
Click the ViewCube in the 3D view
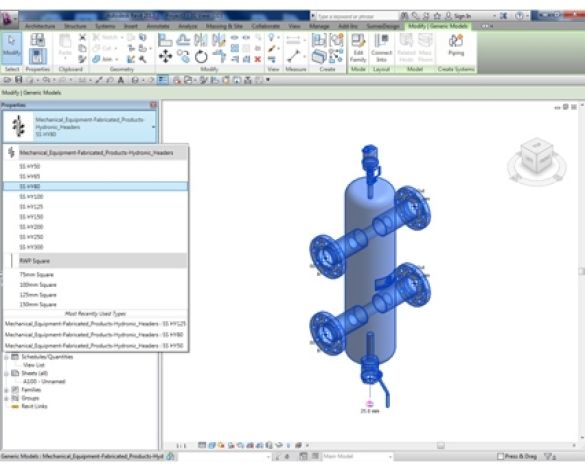(536, 157)
